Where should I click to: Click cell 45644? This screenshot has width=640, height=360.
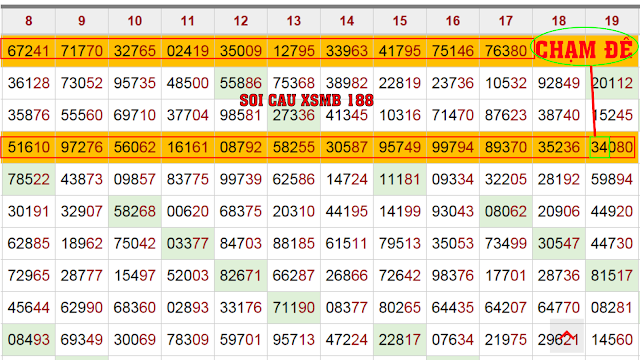(29, 307)
